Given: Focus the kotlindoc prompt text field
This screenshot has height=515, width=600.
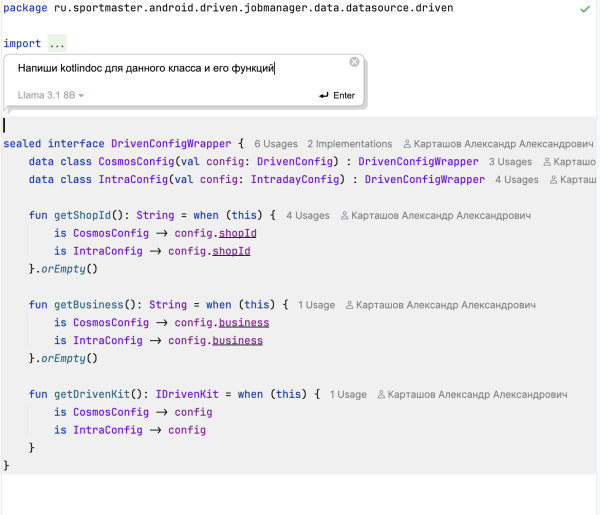Looking at the screenshot, I should pos(180,69).
